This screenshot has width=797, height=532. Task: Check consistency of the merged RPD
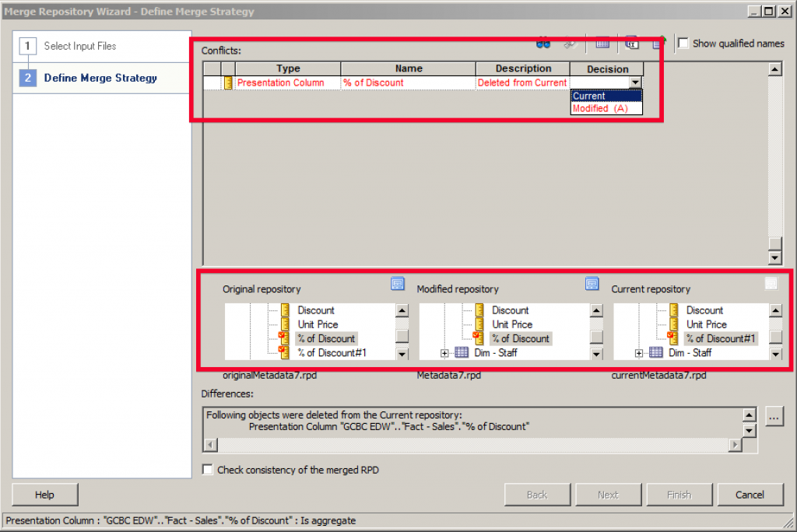[207, 470]
